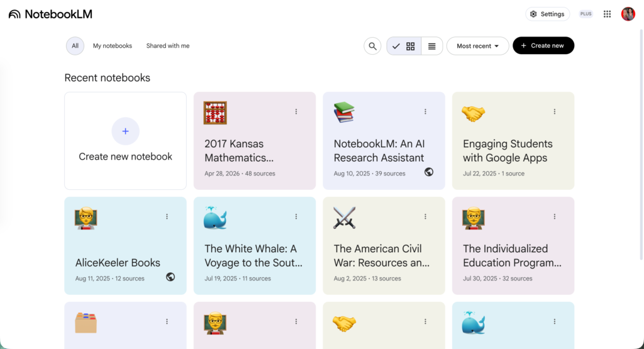
Task: Click the bottom-row whale emoji thumbnail
Action: click(473, 323)
